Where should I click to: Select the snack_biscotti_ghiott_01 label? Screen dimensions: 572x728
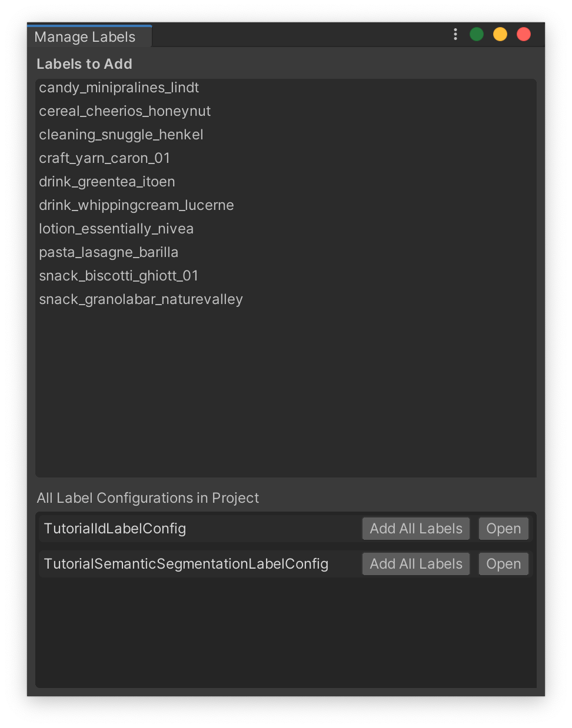[x=119, y=276]
